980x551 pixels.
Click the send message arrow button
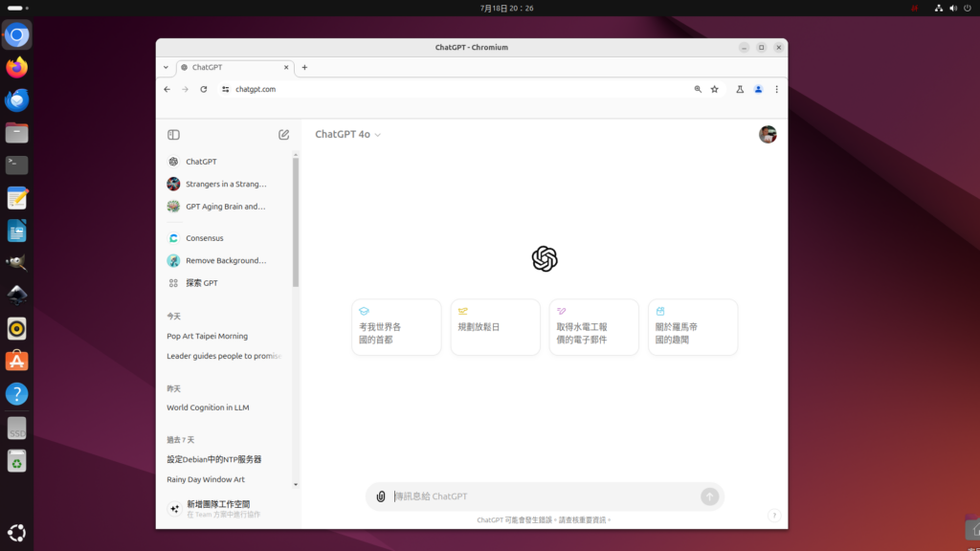tap(709, 496)
